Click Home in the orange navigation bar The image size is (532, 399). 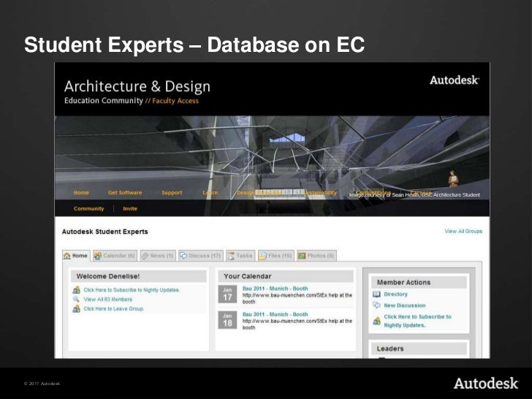pyautogui.click(x=81, y=193)
